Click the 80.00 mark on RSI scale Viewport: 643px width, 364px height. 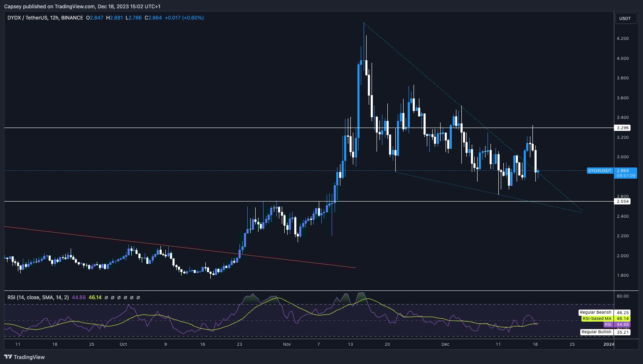[623, 296]
